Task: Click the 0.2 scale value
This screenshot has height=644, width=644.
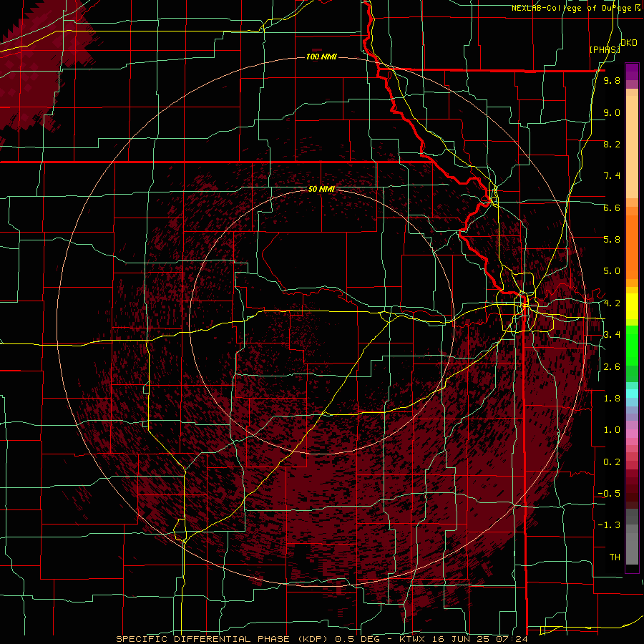Action: click(x=612, y=462)
